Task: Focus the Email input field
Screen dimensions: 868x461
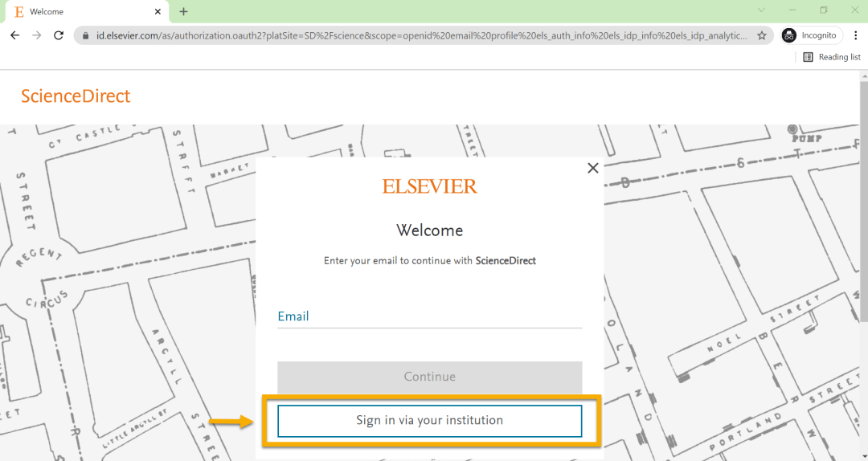Action: 429,316
